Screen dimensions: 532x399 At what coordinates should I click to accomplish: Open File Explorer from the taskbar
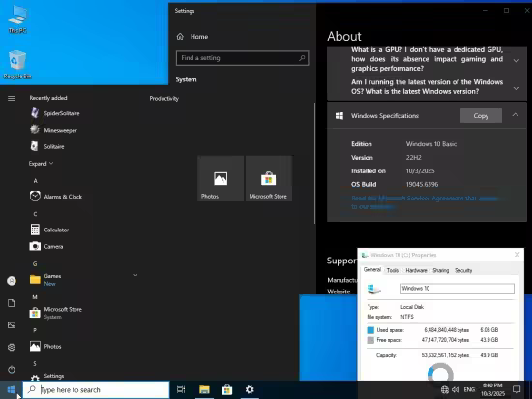click(x=204, y=390)
